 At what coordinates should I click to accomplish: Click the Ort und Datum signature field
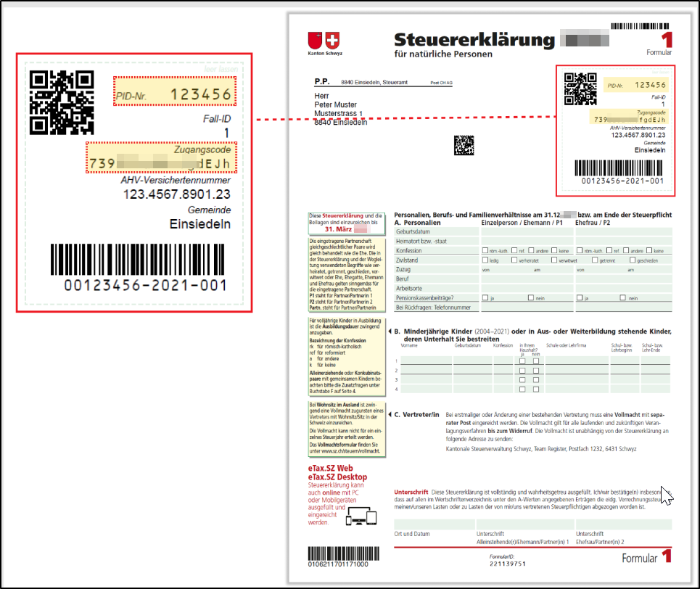434,524
